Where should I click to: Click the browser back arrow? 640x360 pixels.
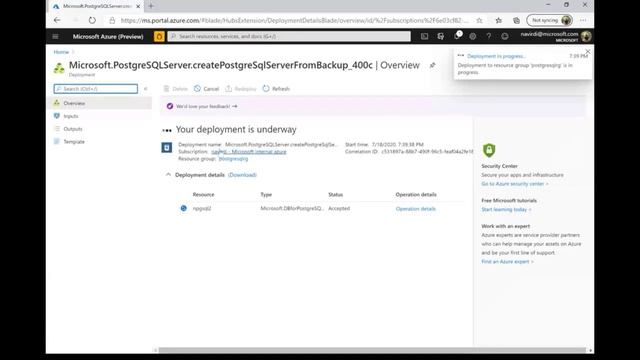click(57, 20)
